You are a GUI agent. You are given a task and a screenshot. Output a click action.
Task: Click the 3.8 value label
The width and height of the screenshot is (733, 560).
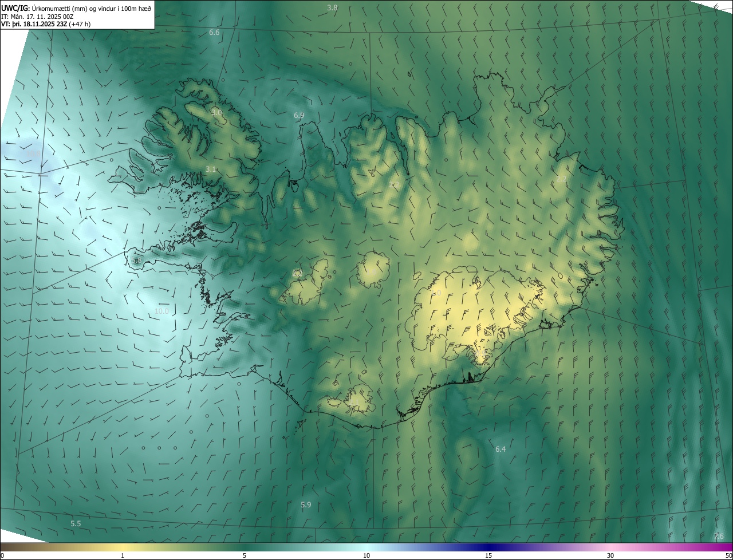[x=332, y=7]
